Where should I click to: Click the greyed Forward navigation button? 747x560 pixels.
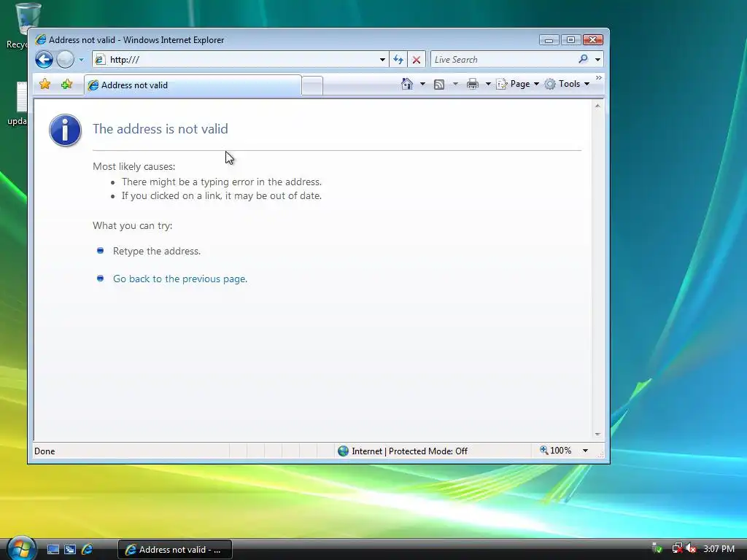[x=65, y=60]
